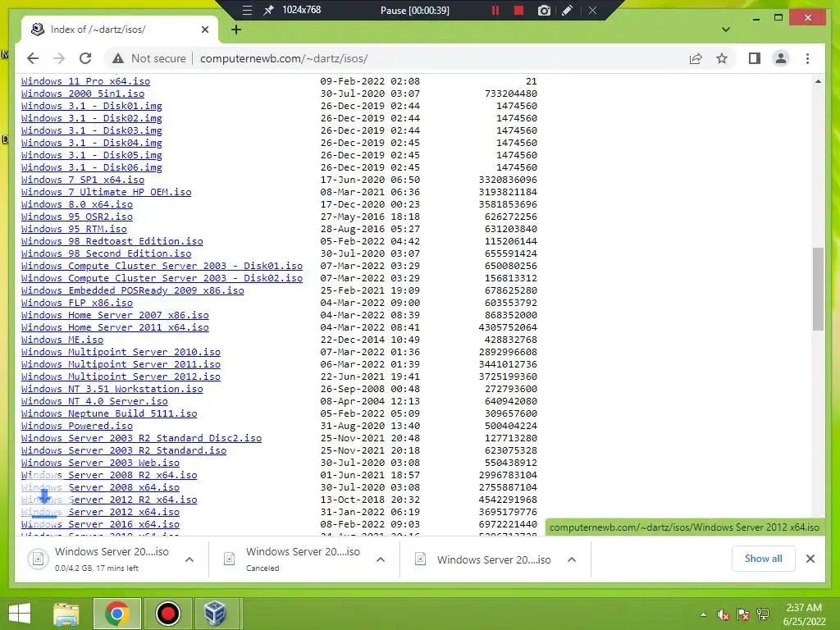Click the Show all downloads button

(x=763, y=559)
